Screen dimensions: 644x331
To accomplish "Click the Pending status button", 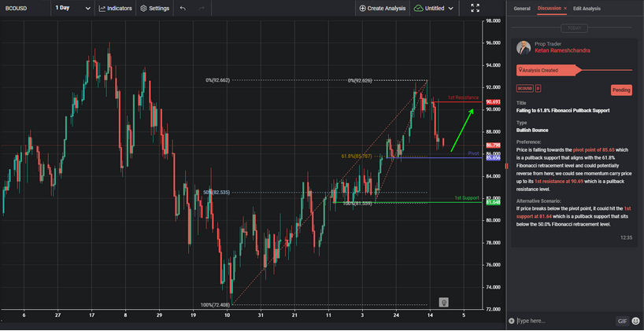I will (621, 90).
